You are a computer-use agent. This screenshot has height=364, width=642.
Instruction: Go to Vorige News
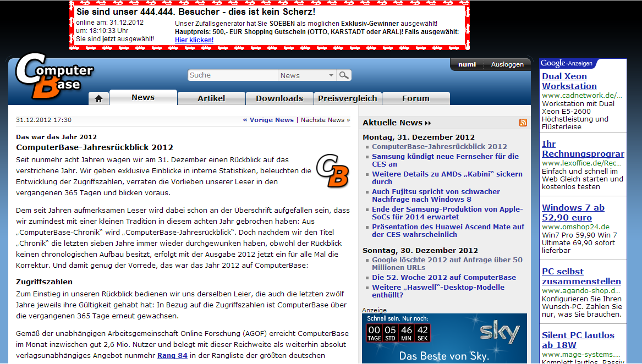pos(268,120)
